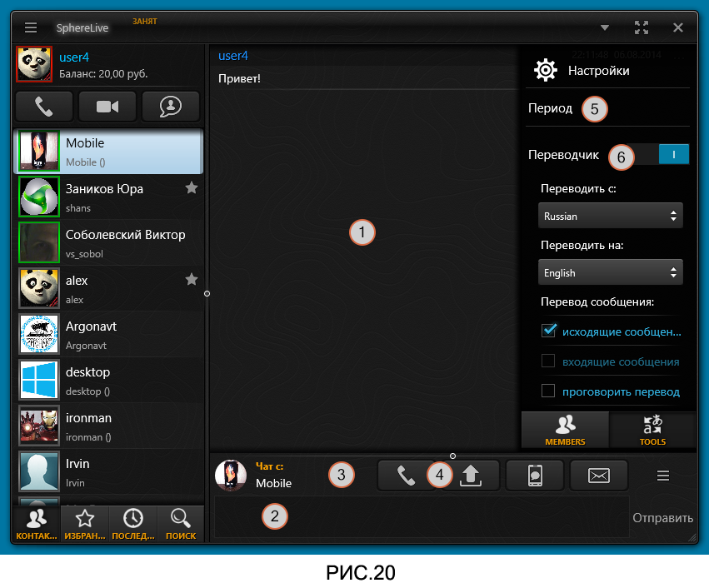Switch to the MEMBERS tab
This screenshot has height=588, width=709.
click(565, 430)
